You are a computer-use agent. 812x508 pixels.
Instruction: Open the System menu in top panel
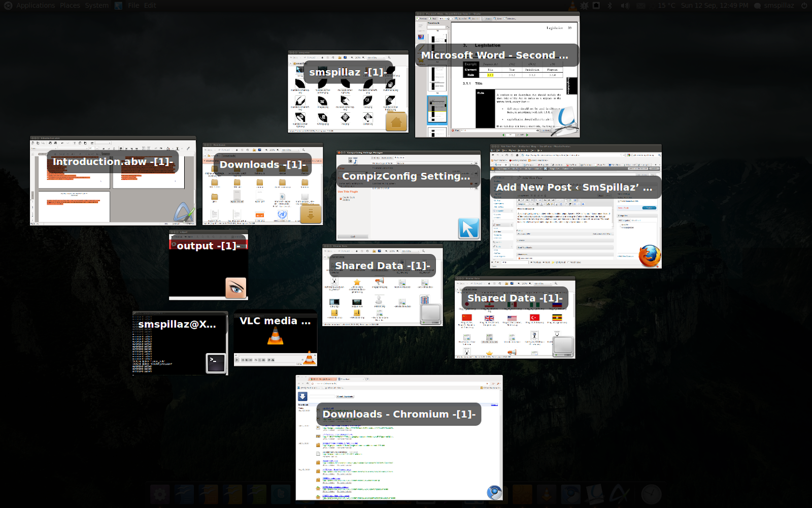pyautogui.click(x=97, y=6)
